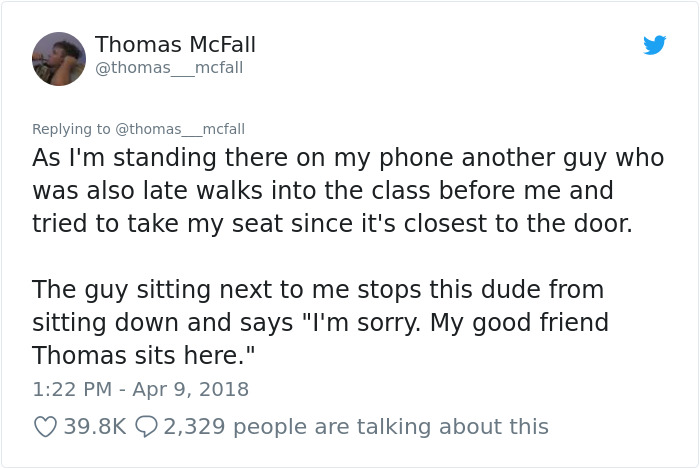Click the display name Thomas McFall
Image resolution: width=700 pixels, height=469 pixels.
click(175, 45)
